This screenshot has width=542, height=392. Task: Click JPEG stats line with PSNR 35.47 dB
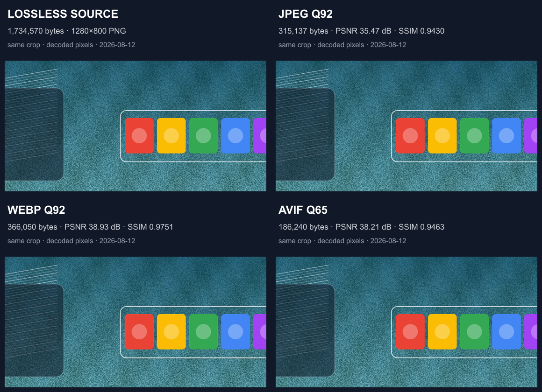(361, 31)
